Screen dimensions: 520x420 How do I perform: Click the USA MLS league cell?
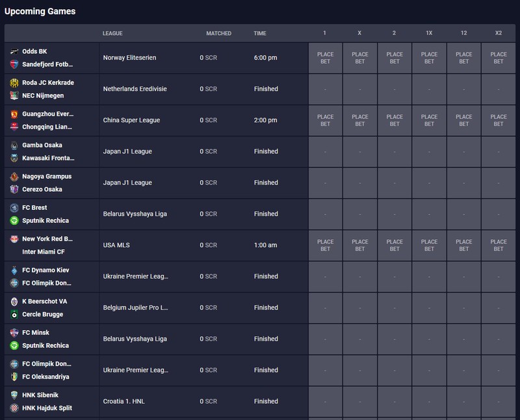click(x=116, y=245)
